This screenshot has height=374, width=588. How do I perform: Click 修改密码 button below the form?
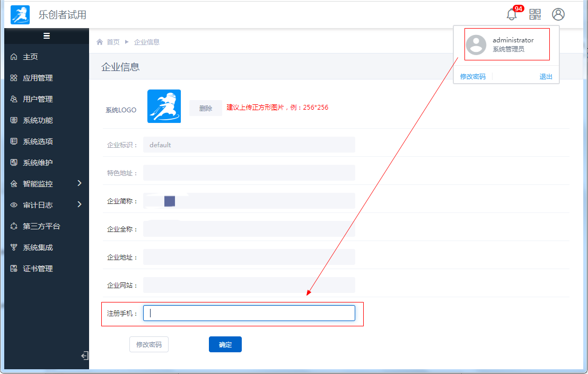pyautogui.click(x=149, y=344)
